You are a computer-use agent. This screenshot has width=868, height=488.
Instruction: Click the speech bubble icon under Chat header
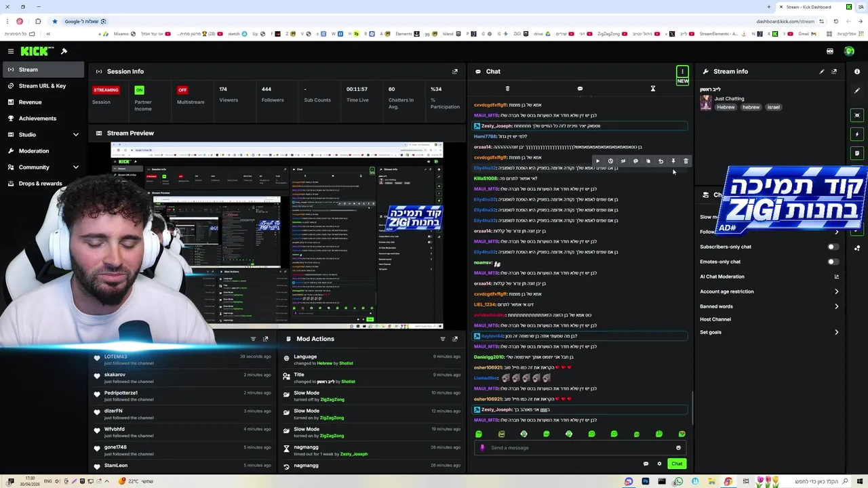(x=580, y=89)
